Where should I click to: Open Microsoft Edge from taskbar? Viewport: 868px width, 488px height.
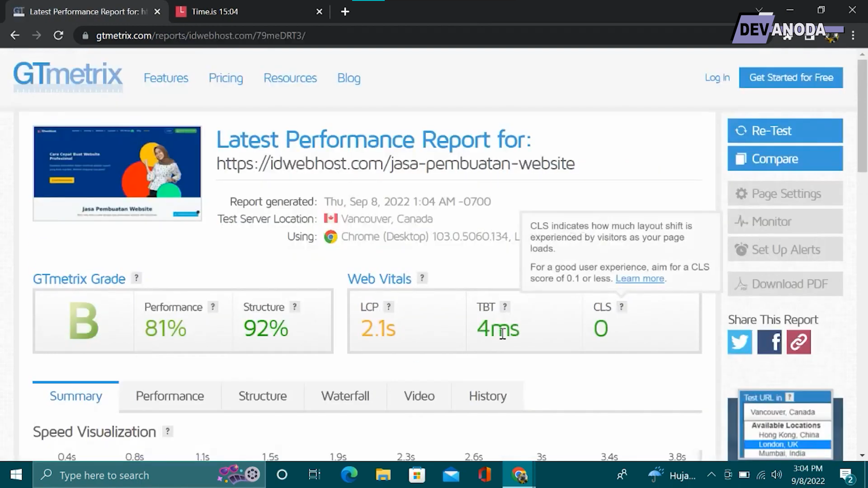pyautogui.click(x=349, y=475)
